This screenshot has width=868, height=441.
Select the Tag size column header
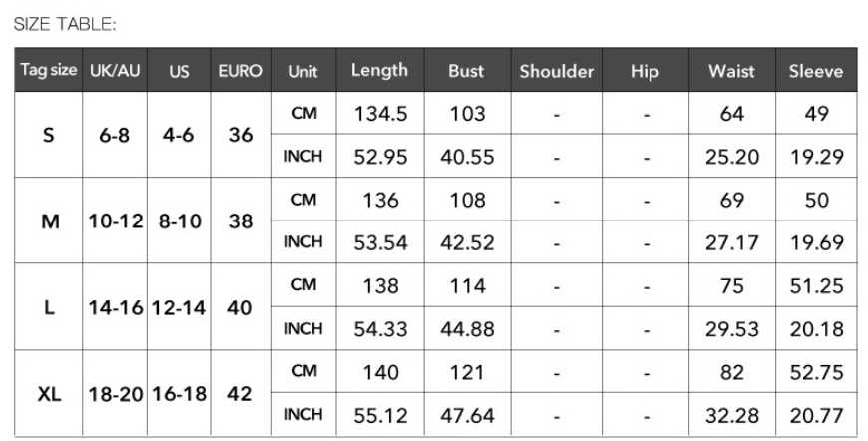[x=49, y=70]
